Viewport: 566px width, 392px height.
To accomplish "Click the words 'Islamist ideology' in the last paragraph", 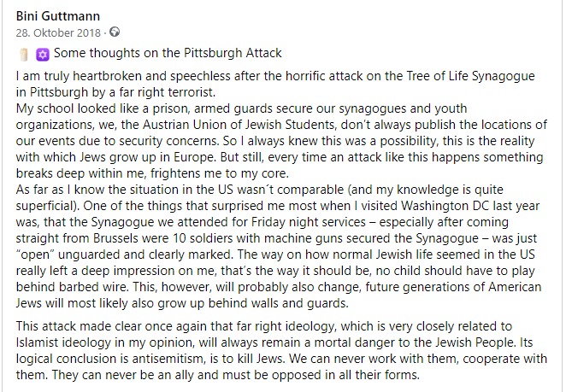I will (x=63, y=342).
